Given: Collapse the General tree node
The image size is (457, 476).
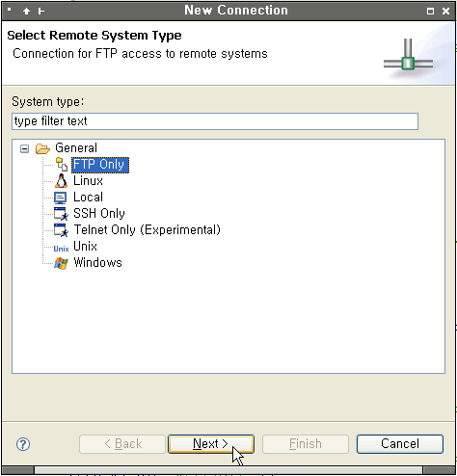Looking at the screenshot, I should 24,148.
